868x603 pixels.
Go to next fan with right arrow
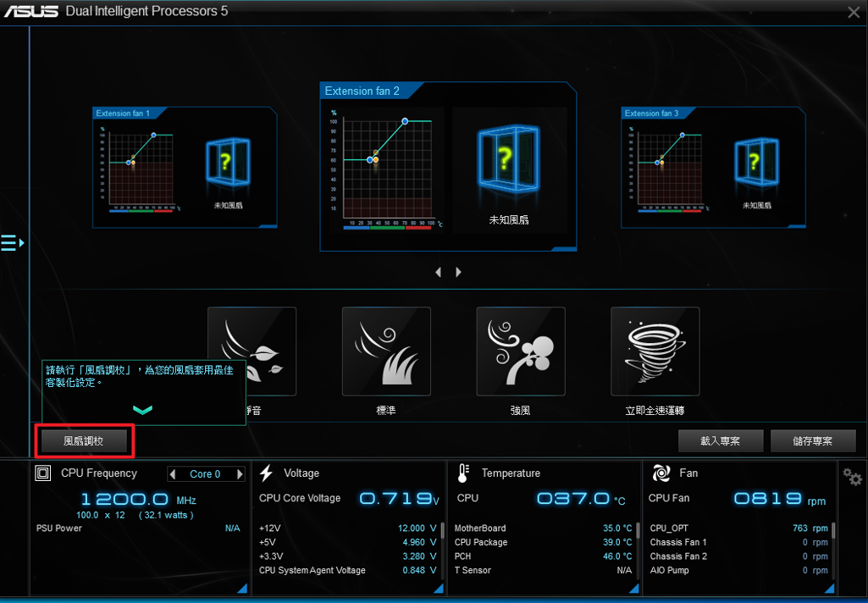(x=459, y=272)
